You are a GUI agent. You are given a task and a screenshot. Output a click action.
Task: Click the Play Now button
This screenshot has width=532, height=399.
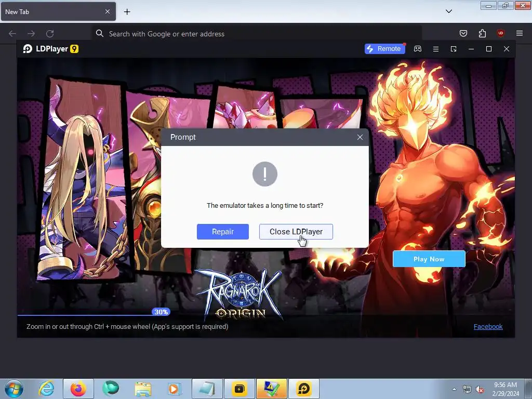(x=429, y=259)
